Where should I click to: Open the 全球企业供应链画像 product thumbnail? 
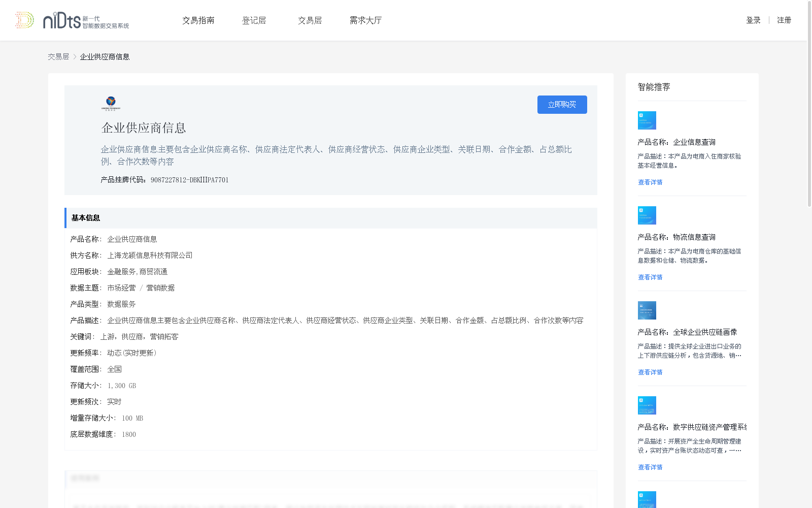point(647,310)
